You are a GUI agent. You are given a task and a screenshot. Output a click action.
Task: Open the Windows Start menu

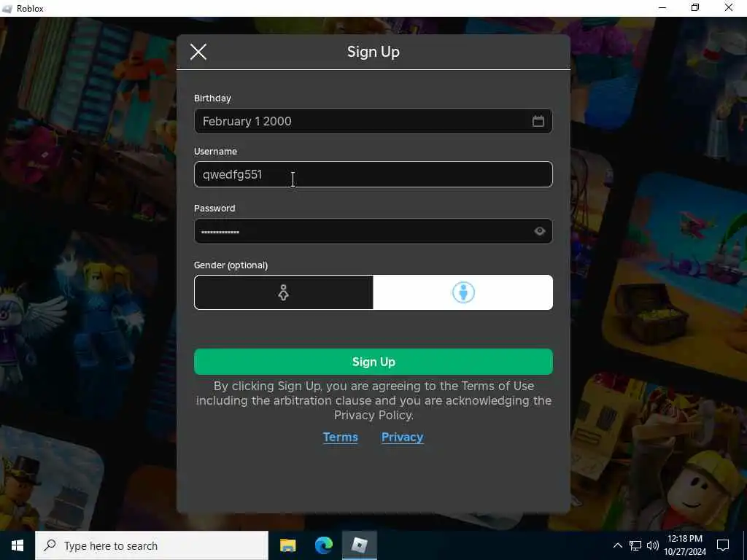point(18,545)
